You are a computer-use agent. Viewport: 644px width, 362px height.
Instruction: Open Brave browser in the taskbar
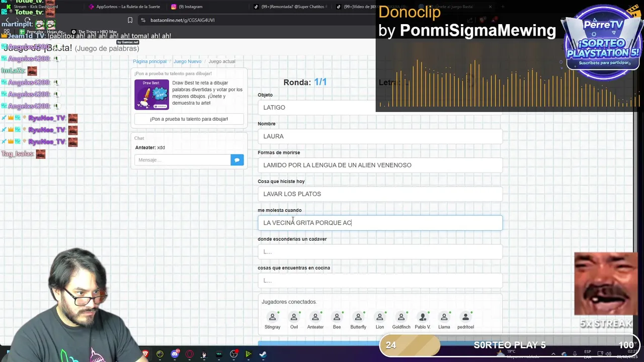click(145, 354)
